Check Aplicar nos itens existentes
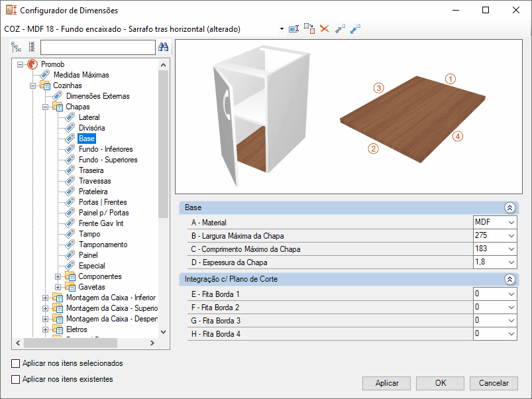Image resolution: width=532 pixels, height=399 pixels. point(16,380)
